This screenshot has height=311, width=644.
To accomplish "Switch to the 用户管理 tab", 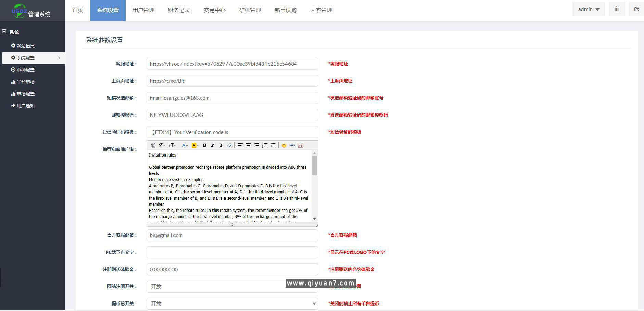I will 143,10.
